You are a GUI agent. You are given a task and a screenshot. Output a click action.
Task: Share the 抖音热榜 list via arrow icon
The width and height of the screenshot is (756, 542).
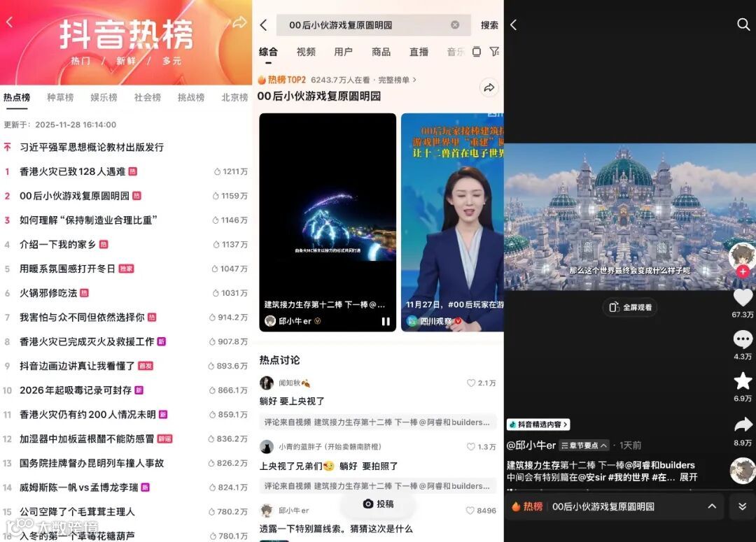pos(239,22)
